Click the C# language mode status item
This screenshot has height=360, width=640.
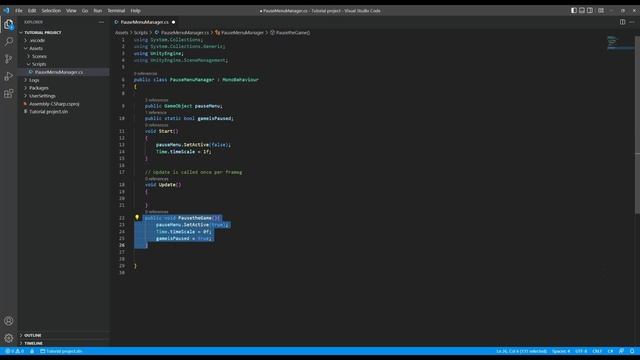click(610, 351)
